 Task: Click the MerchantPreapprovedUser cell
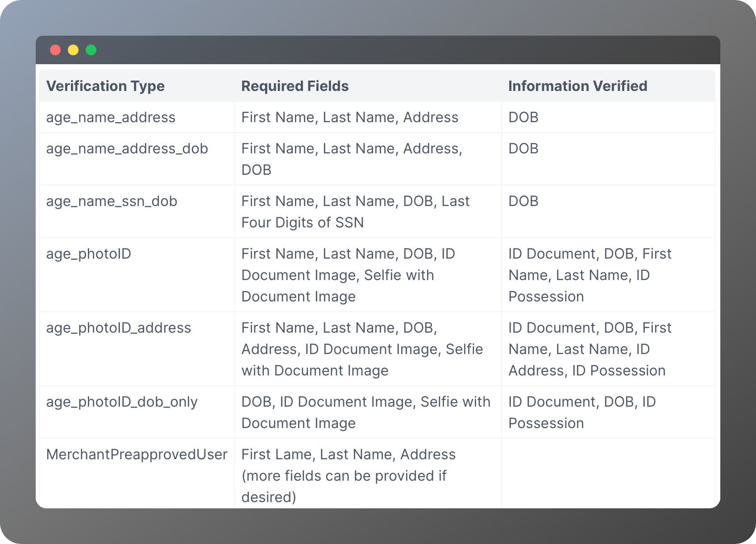coord(137,474)
